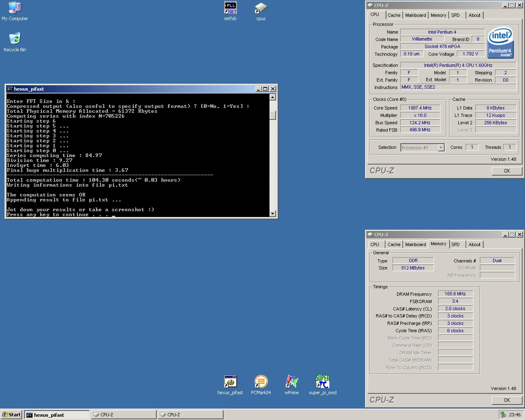Click the Core Voltage 1.792 V field

(x=470, y=54)
